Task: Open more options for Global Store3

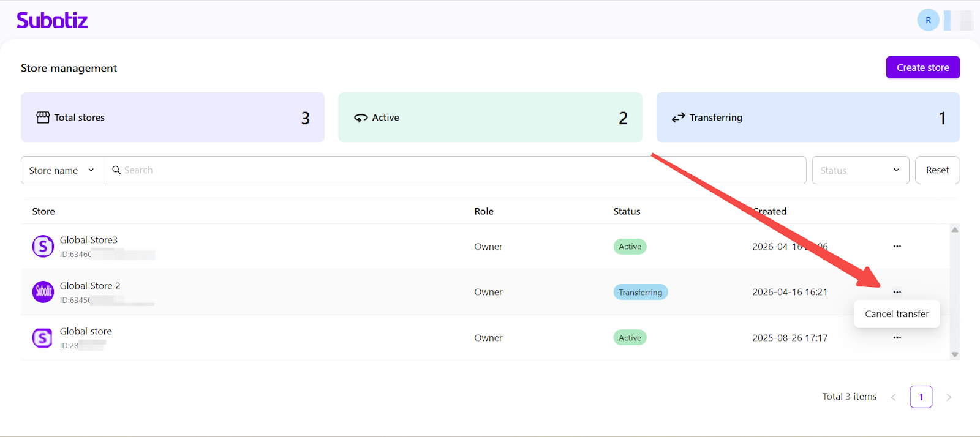Action: pos(897,247)
